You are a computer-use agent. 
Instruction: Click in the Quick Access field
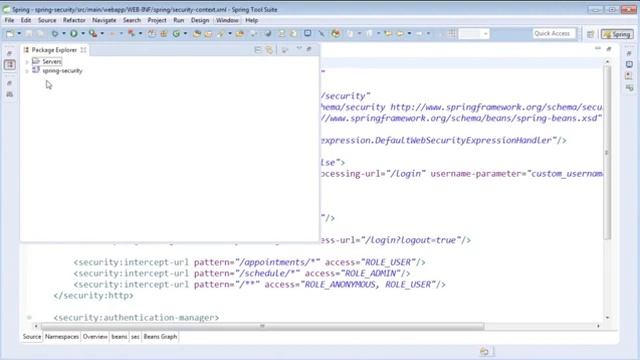click(554, 33)
